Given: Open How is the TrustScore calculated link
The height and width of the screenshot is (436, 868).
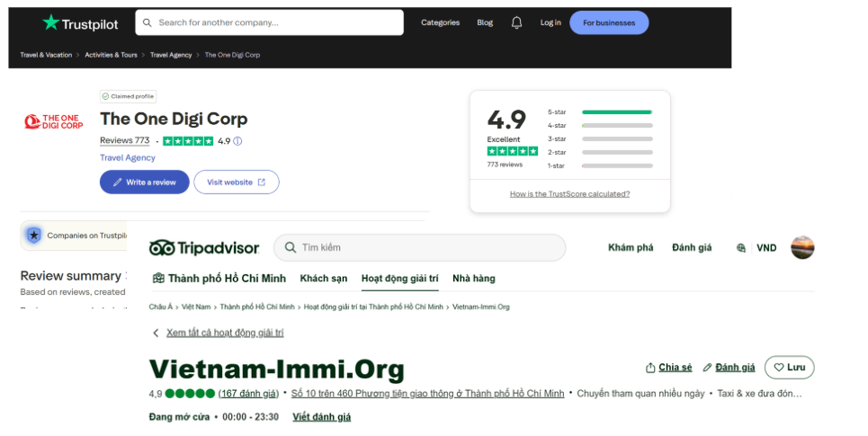Looking at the screenshot, I should point(569,194).
